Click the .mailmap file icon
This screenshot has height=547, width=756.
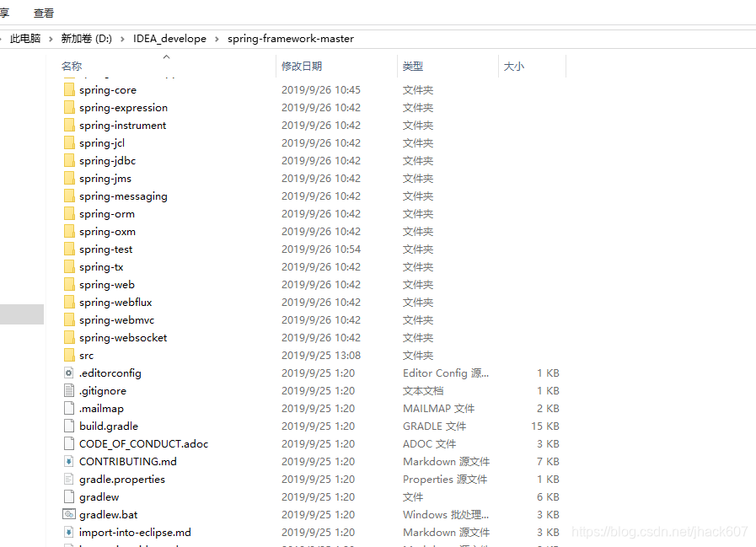click(69, 408)
